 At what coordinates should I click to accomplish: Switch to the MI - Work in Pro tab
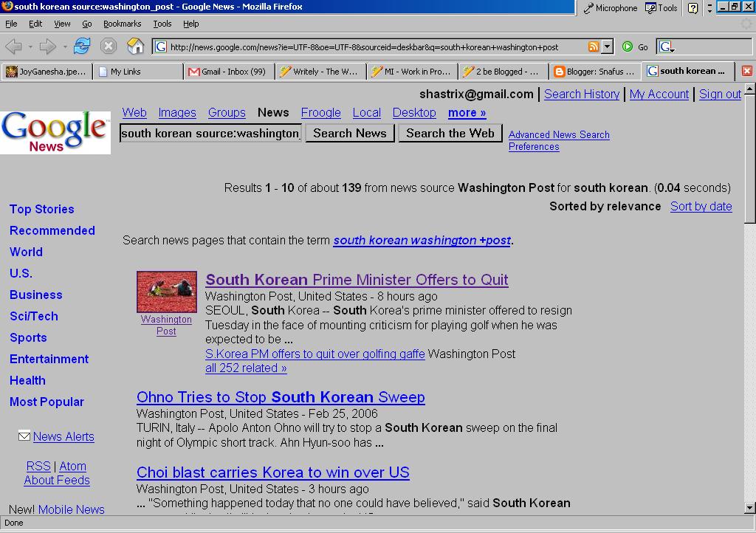point(412,72)
